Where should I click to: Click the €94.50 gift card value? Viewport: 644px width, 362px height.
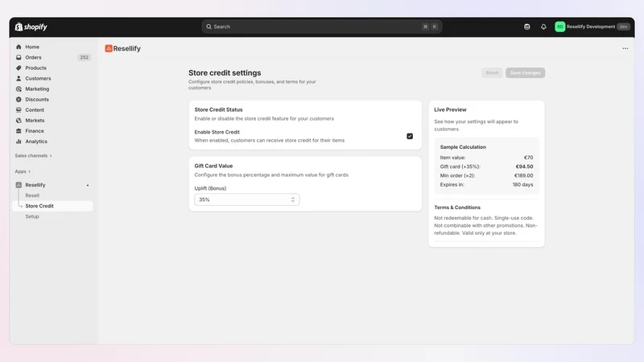click(524, 167)
